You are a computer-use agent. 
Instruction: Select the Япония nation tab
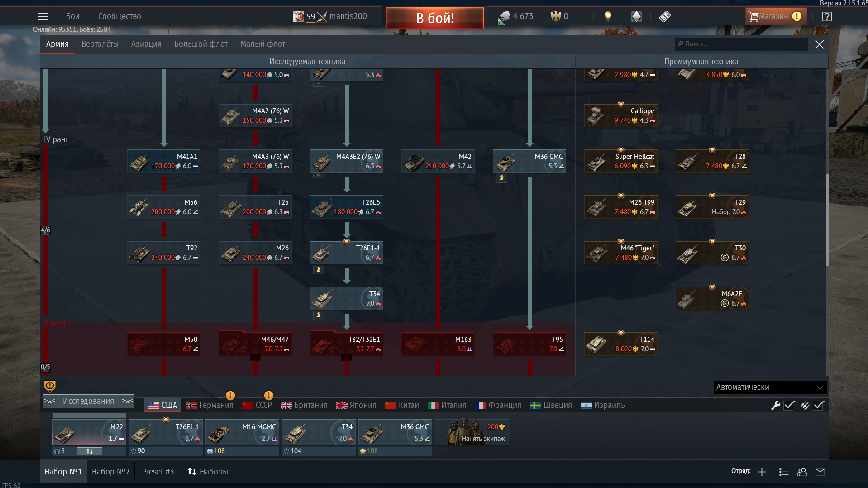(x=356, y=405)
